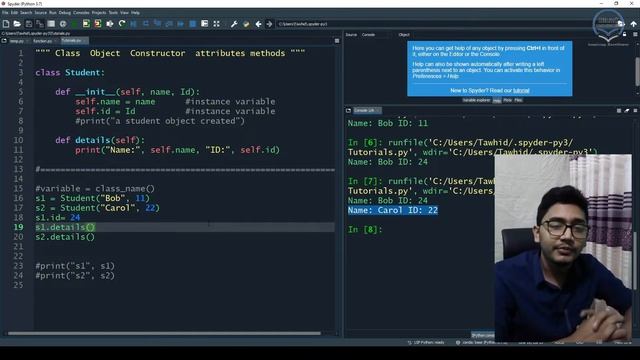Click the tutorial link in Help pane
This screenshot has width=640, height=360.
521,91
